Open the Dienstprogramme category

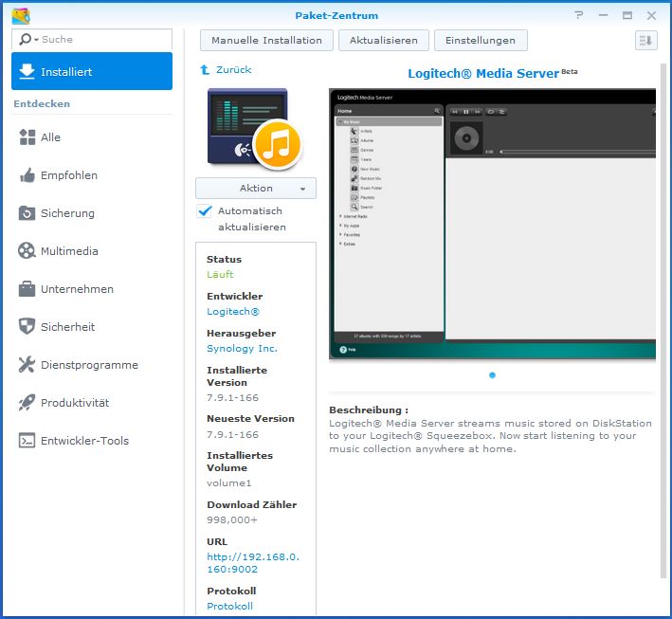(x=92, y=365)
